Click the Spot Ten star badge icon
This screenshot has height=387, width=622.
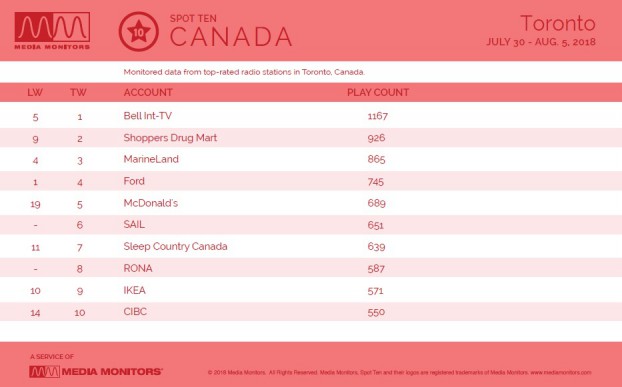[138, 32]
